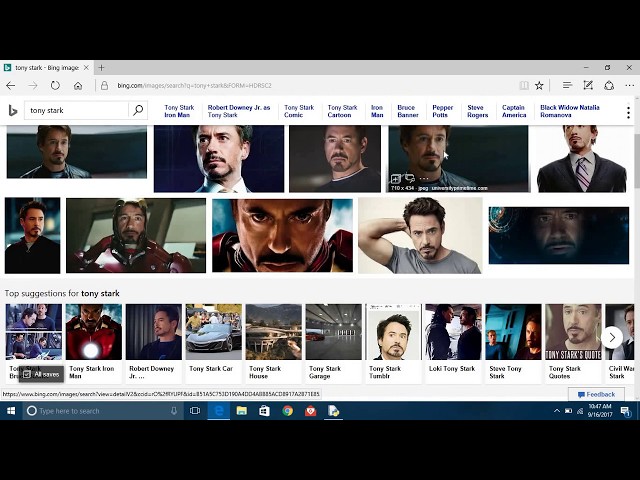This screenshot has height=480, width=640.
Task: Launch Google Chrome from taskbar
Action: click(288, 411)
